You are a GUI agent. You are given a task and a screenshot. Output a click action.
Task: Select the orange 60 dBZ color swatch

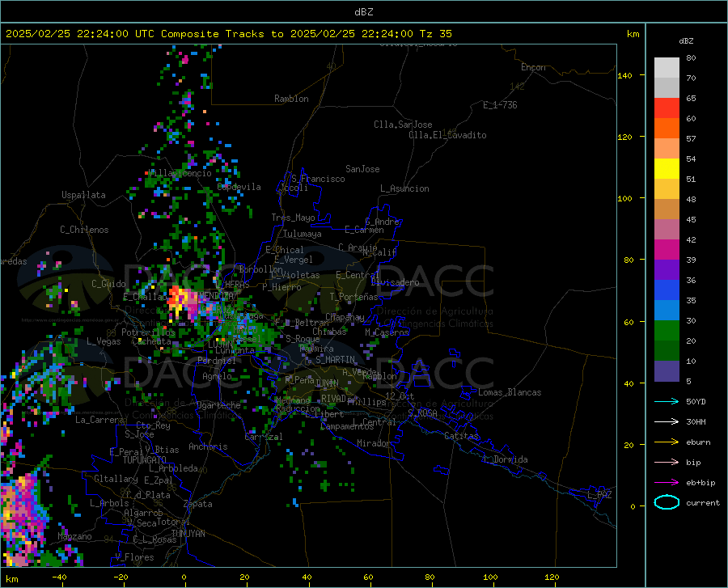click(667, 129)
